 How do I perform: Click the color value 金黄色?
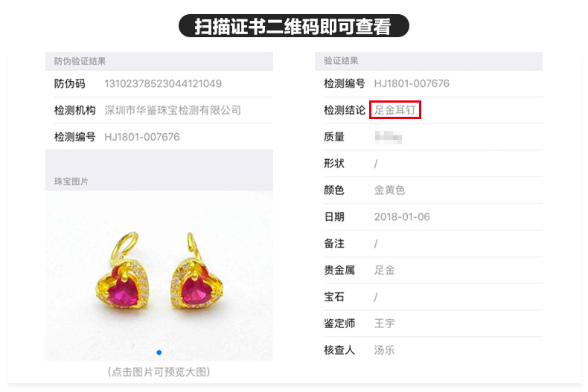(389, 190)
